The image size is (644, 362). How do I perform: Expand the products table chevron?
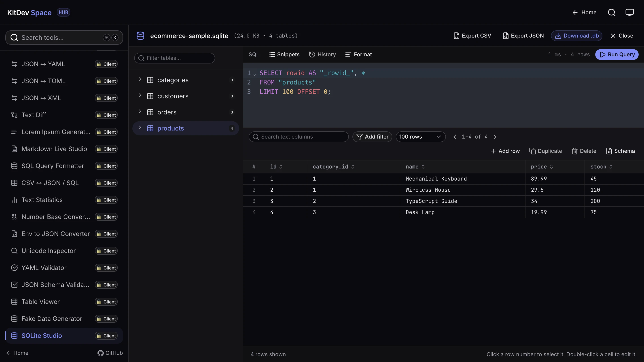pos(140,128)
